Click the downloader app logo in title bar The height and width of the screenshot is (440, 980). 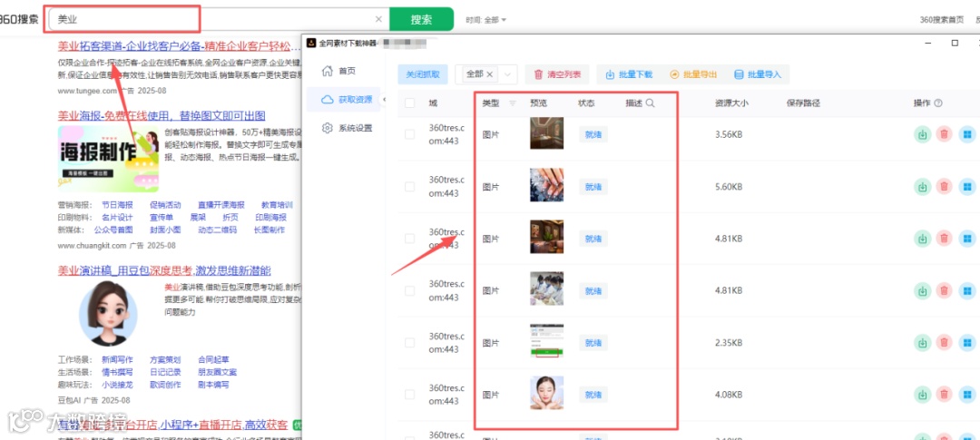[311, 44]
